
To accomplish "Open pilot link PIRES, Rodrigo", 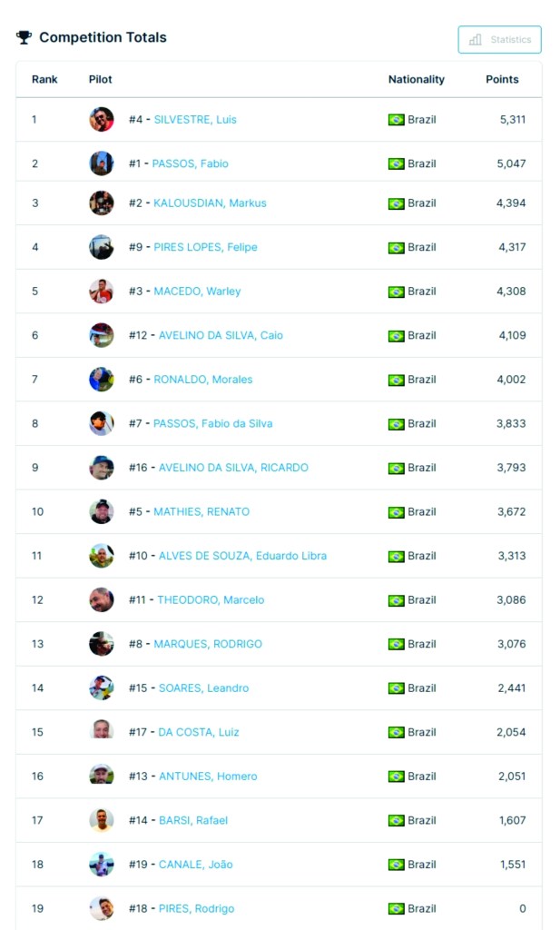I will click(x=194, y=908).
